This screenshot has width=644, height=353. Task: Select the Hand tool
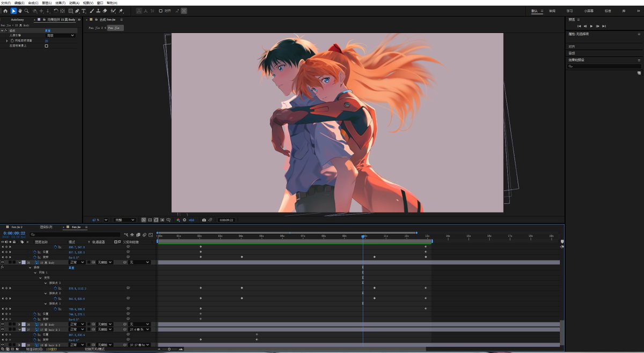point(20,11)
